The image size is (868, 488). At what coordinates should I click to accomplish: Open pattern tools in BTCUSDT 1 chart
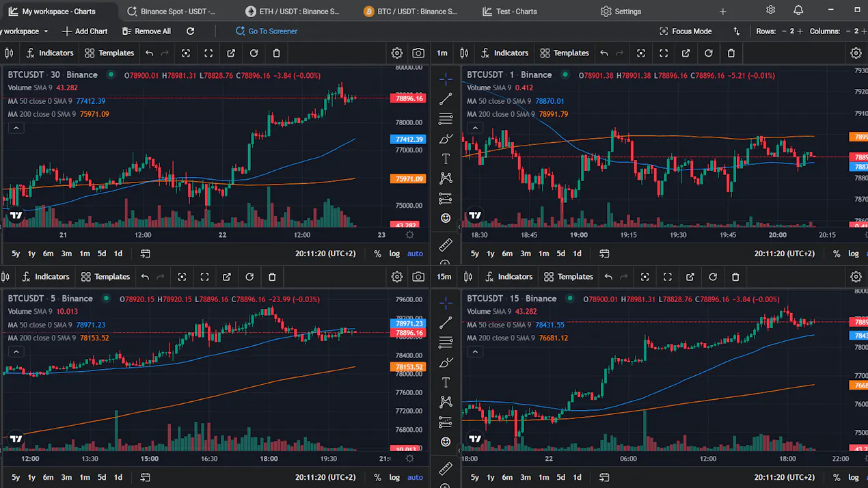click(x=446, y=178)
